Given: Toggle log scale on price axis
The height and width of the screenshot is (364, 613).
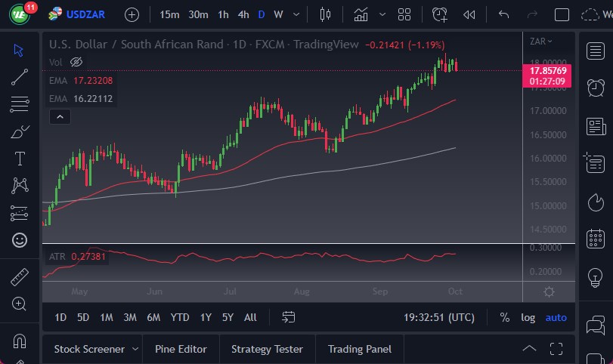Looking at the screenshot, I should [x=528, y=317].
